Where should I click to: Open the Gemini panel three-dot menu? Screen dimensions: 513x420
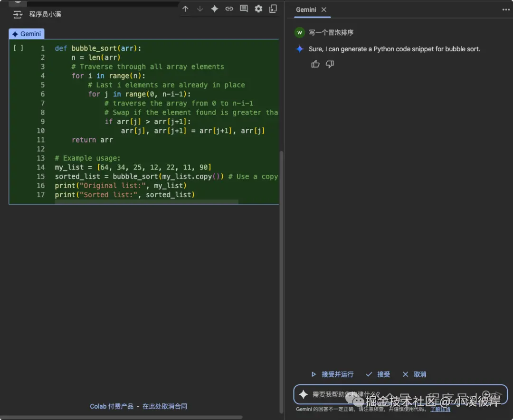[505, 10]
